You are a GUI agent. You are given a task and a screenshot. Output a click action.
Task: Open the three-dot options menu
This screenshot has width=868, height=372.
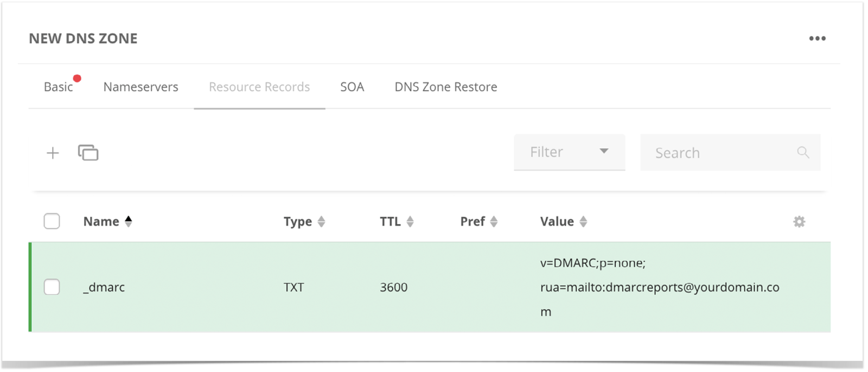[817, 39]
